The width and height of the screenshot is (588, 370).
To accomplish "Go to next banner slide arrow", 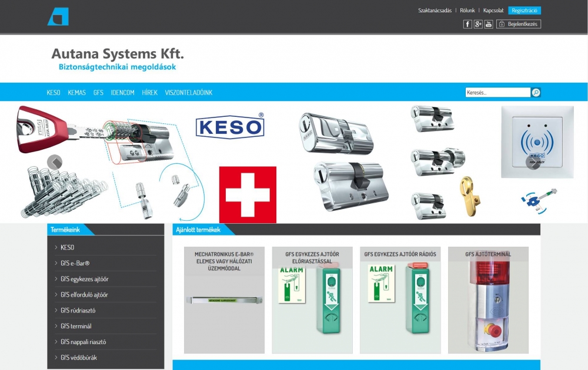I will 533,162.
